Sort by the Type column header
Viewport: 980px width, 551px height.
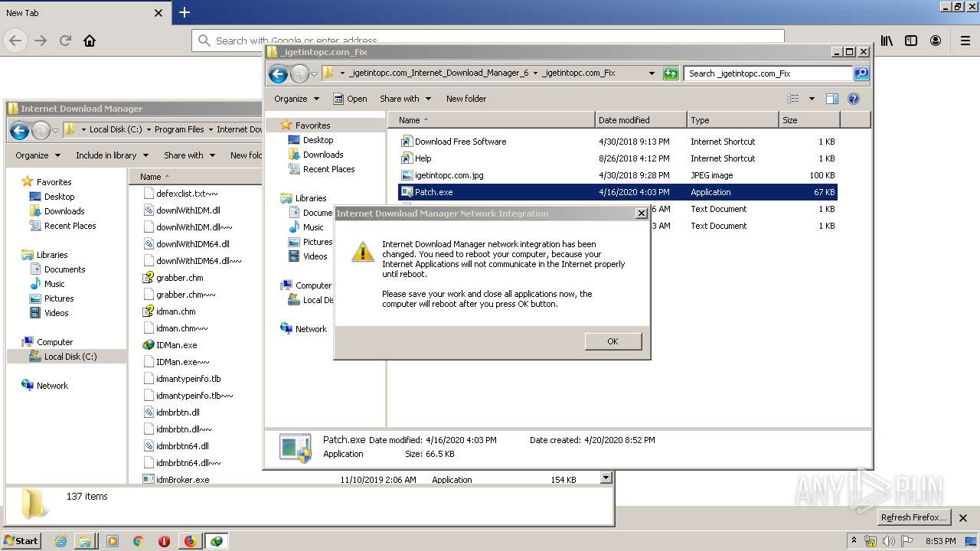733,120
